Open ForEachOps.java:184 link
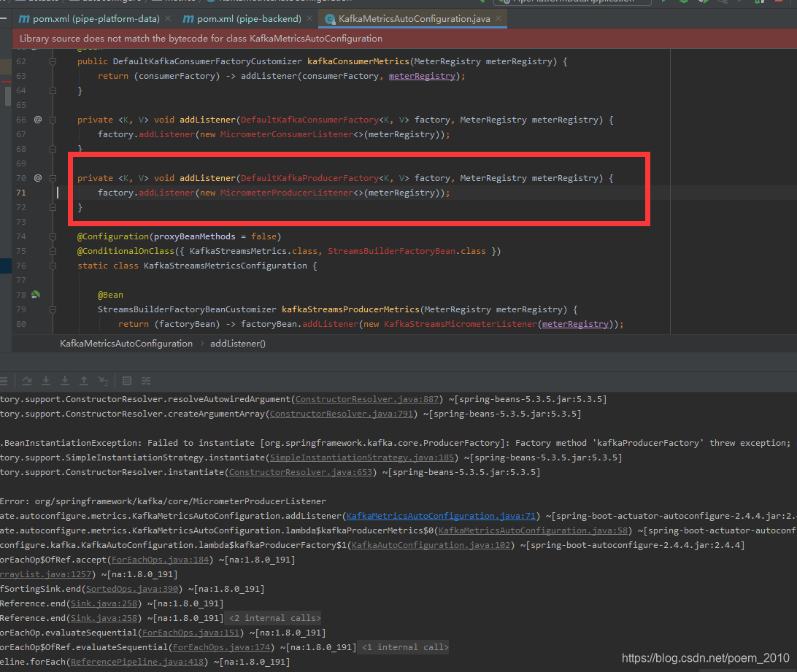797x672 pixels. point(160,560)
